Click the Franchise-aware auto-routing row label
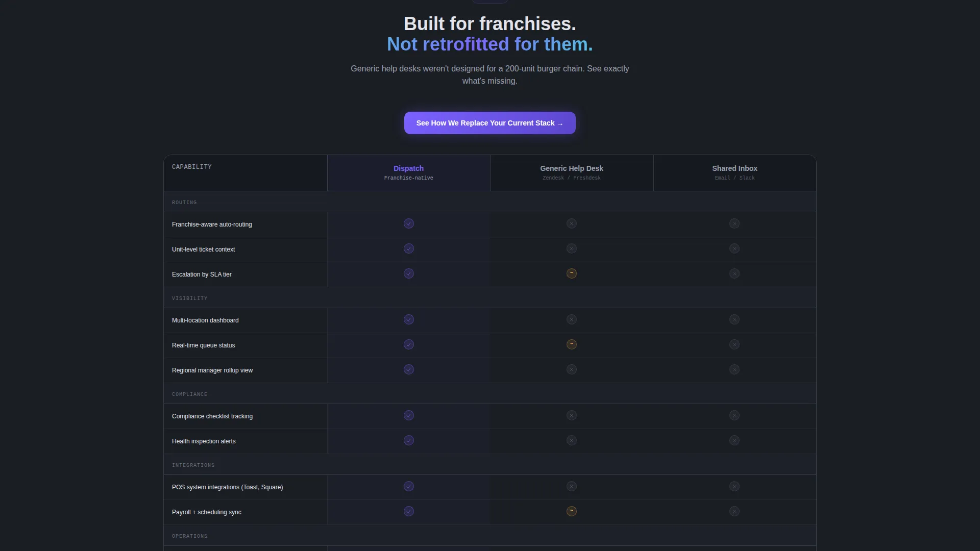Viewport: 980px width, 551px height. pos(212,224)
